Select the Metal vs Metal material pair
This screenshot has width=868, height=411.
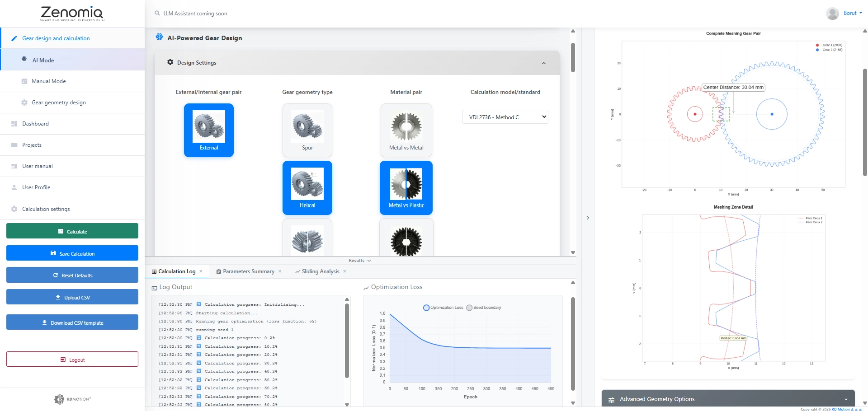(x=406, y=130)
